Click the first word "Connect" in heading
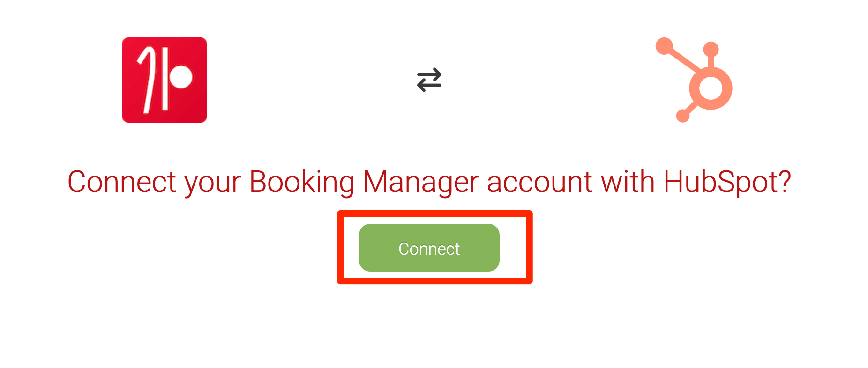868x368 pixels. tap(122, 182)
